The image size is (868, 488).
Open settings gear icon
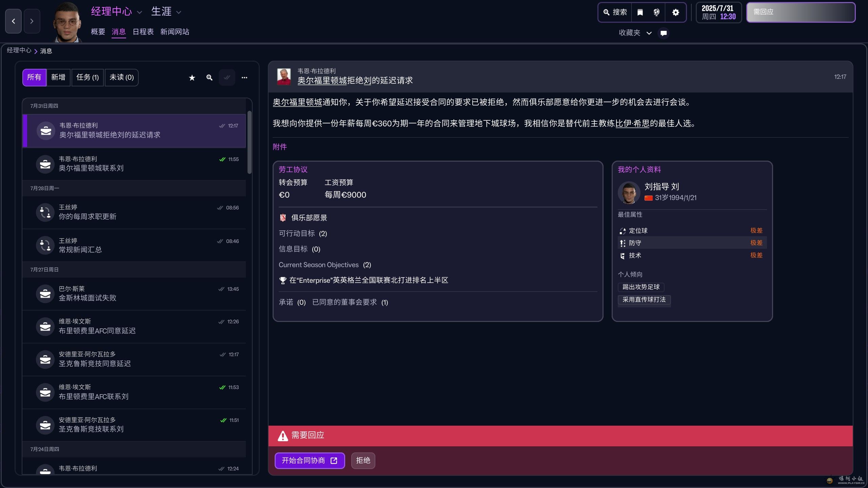pos(675,13)
